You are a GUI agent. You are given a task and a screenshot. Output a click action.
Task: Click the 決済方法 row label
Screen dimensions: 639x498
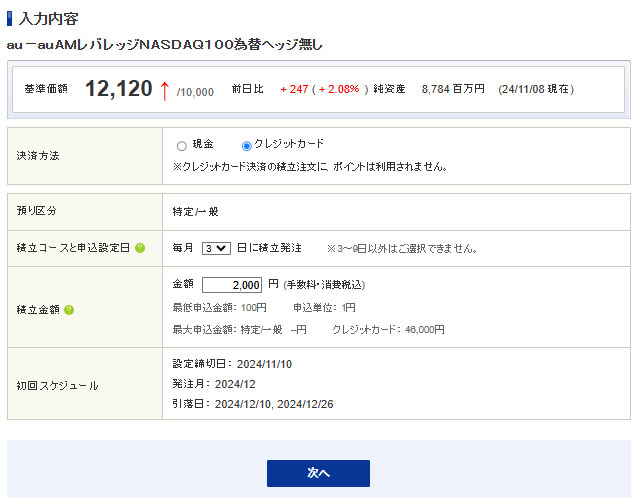tap(38, 156)
